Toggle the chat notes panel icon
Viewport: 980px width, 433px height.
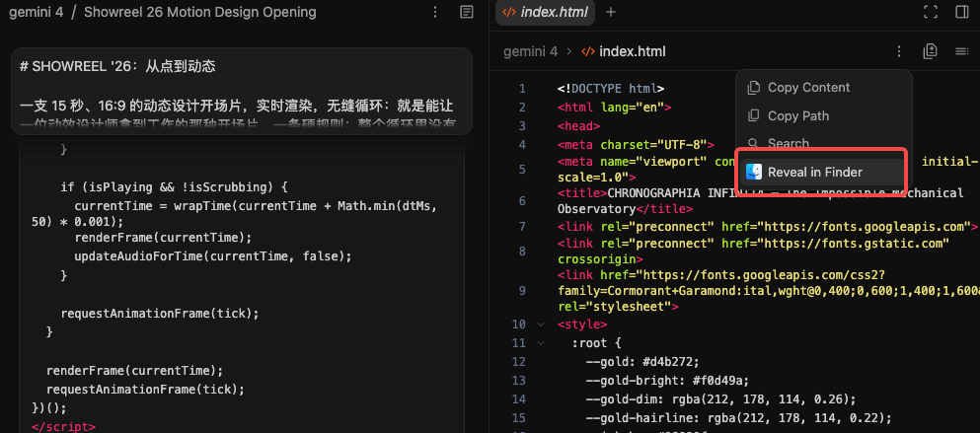pos(466,12)
